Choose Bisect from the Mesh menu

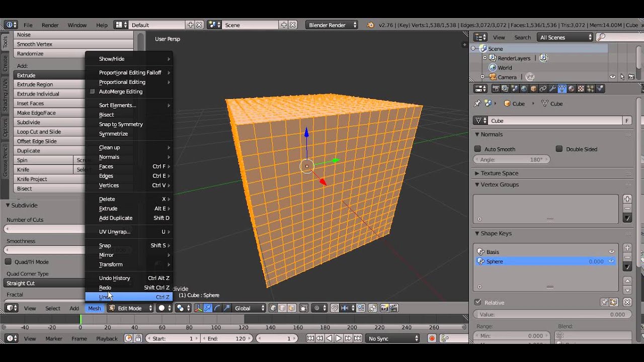(x=129, y=115)
